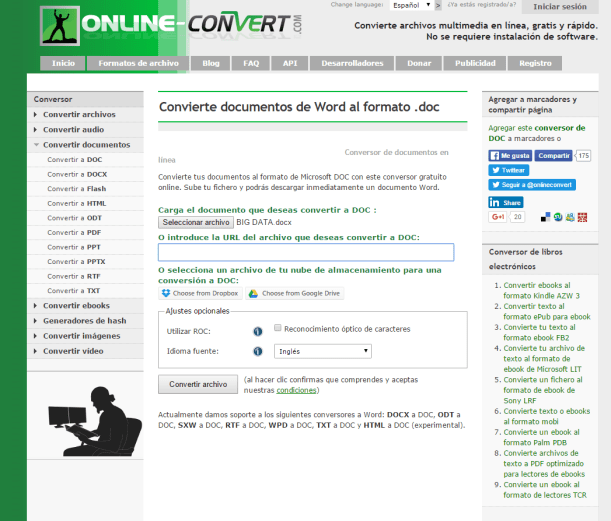The width and height of the screenshot is (611, 521).
Task: Click the arrow button next to language selector
Action: (438, 5)
